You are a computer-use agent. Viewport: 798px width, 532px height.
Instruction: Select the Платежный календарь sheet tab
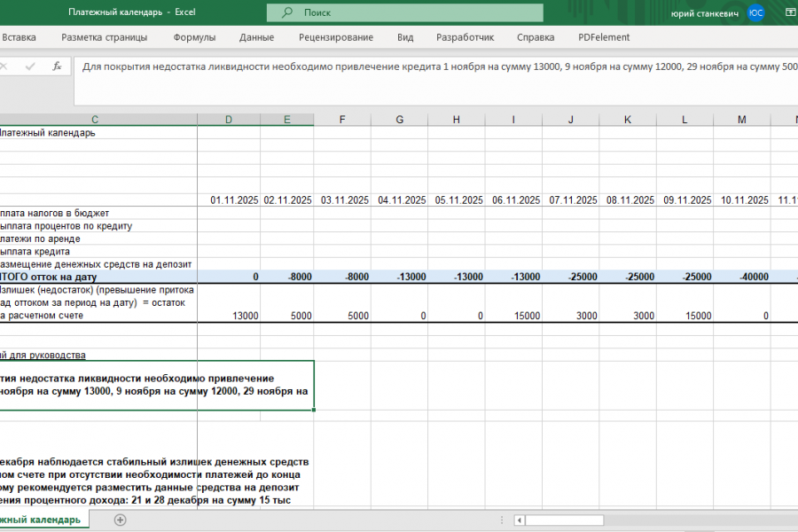click(40, 520)
